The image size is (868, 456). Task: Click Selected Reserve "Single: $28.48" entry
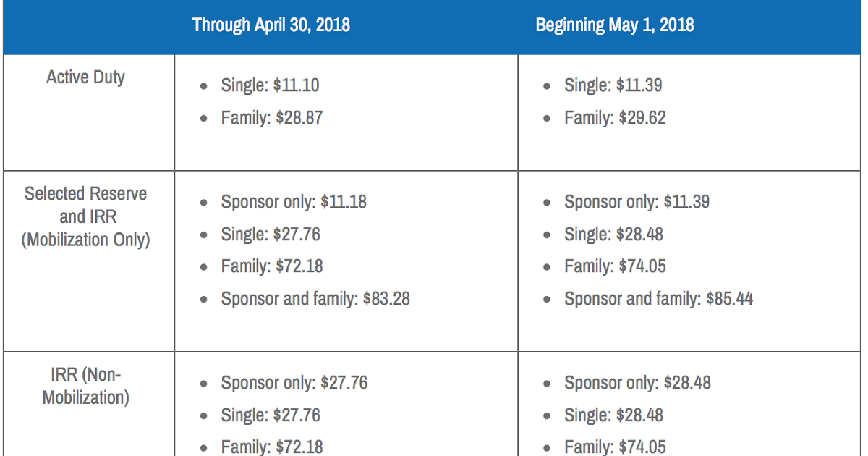(x=613, y=235)
